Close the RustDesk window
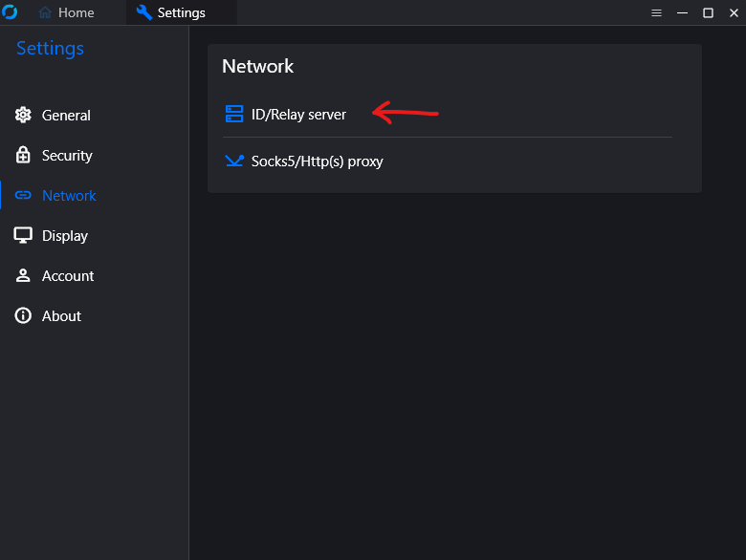The width and height of the screenshot is (746, 560). coord(733,12)
